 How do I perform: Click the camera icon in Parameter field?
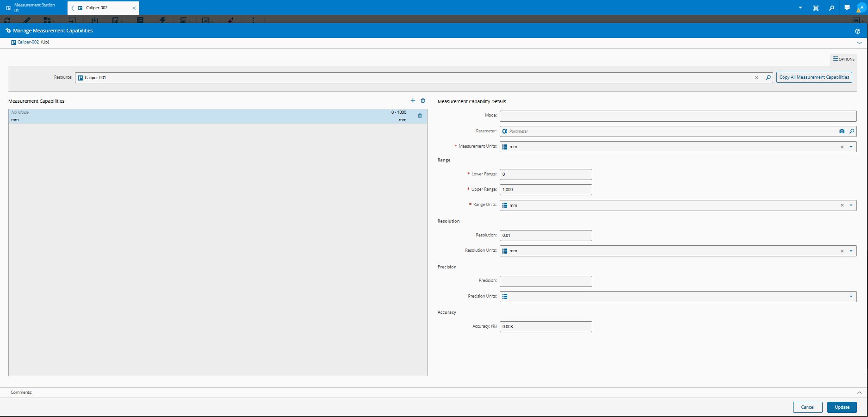842,131
